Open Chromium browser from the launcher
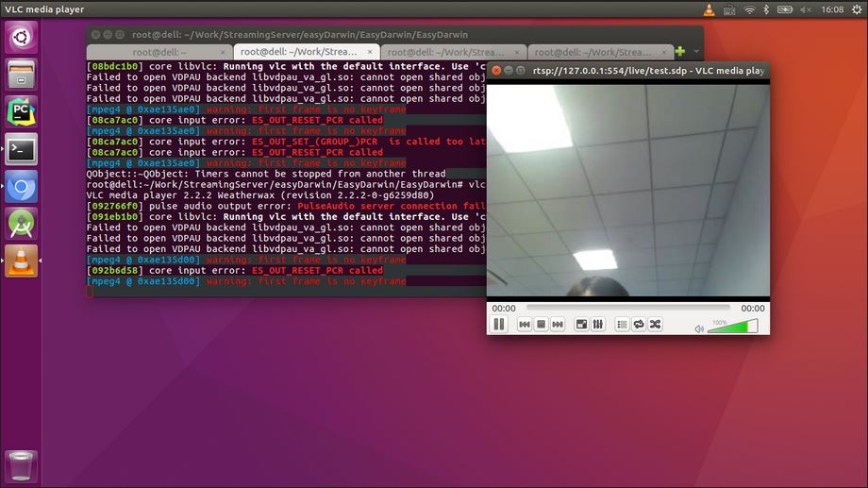This screenshot has height=488, width=868. 21,187
